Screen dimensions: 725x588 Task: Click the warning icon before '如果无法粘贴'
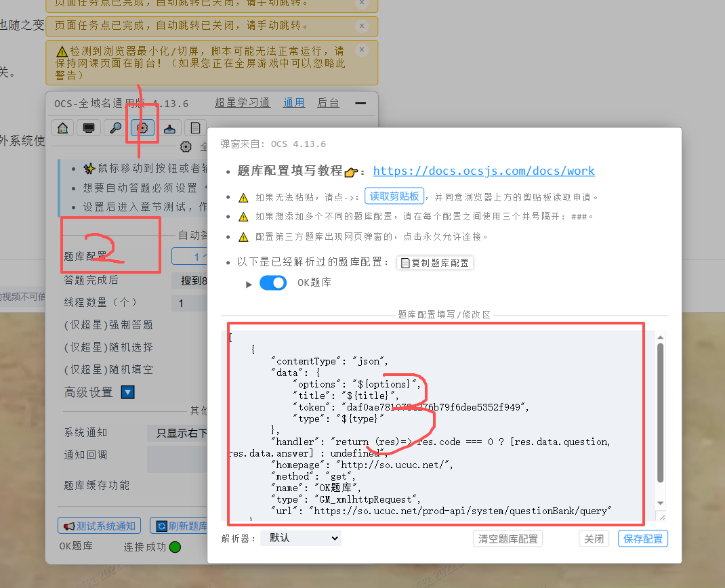(243, 198)
